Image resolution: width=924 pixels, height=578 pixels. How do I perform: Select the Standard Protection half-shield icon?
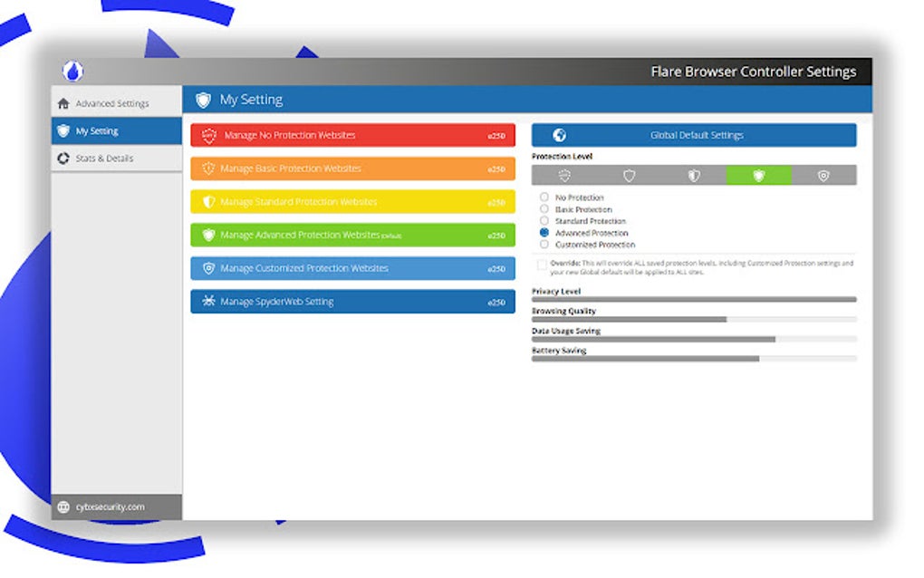click(694, 176)
